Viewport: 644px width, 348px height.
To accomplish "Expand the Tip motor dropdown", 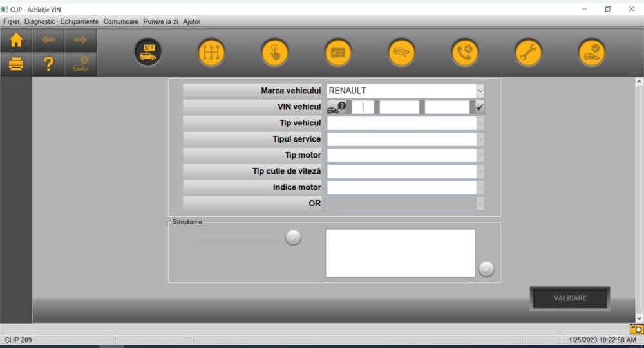I will (480, 155).
